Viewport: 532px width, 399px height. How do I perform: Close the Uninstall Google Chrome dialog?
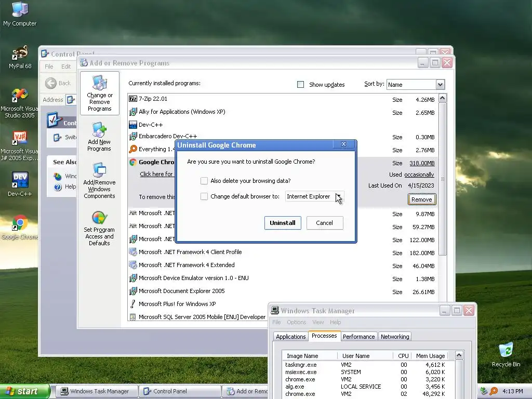click(x=343, y=144)
